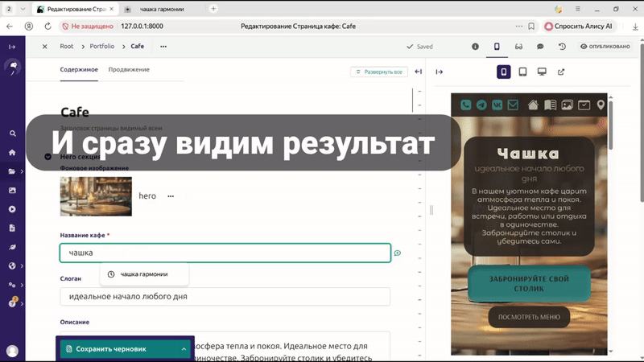Switch to Продвижение tab
This screenshot has width=644, height=362.
point(129,69)
